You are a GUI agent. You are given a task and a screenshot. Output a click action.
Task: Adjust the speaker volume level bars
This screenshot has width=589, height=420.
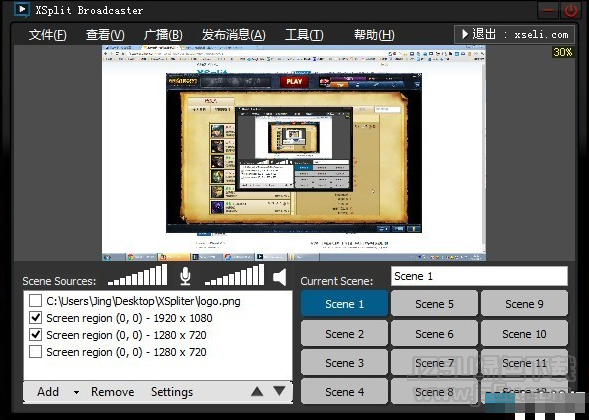(x=234, y=275)
